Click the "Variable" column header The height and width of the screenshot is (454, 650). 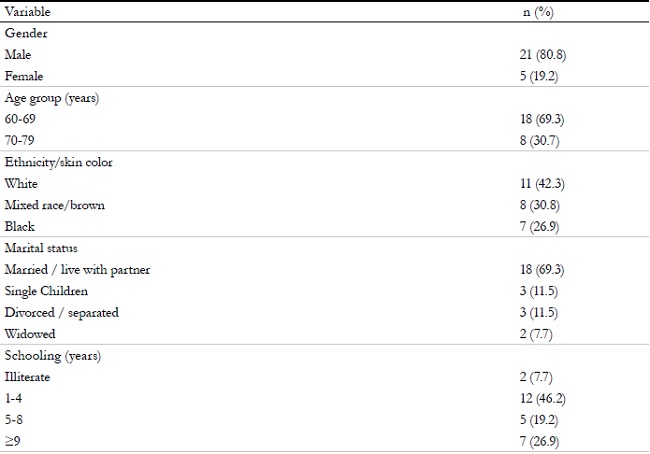point(27,12)
